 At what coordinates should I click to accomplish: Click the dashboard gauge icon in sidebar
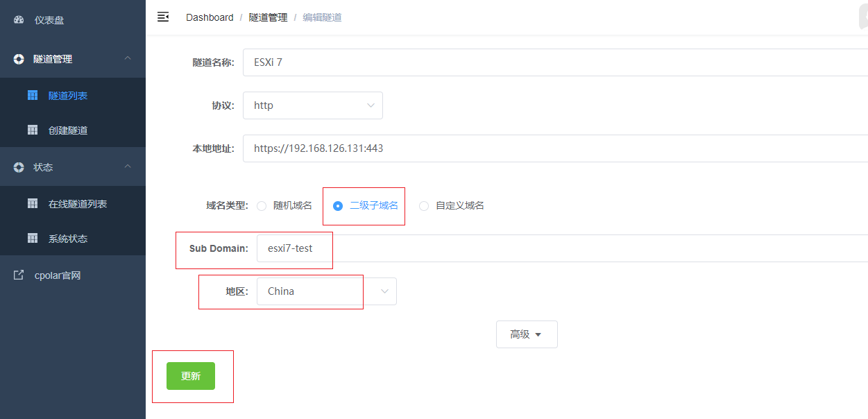point(19,20)
